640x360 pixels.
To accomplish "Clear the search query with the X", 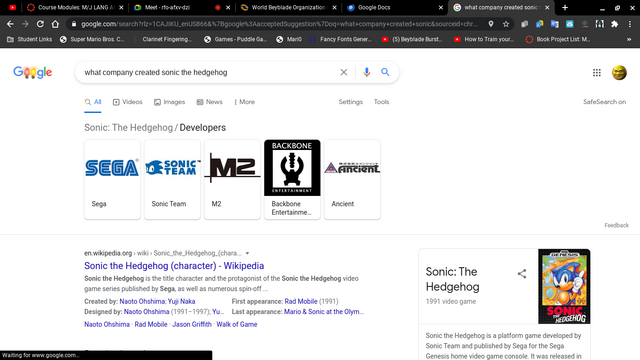I will pos(344,72).
